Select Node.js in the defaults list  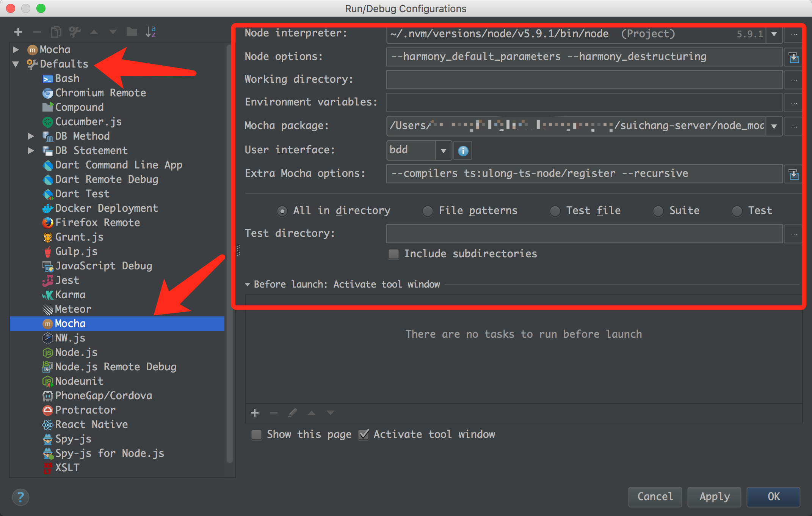(76, 352)
